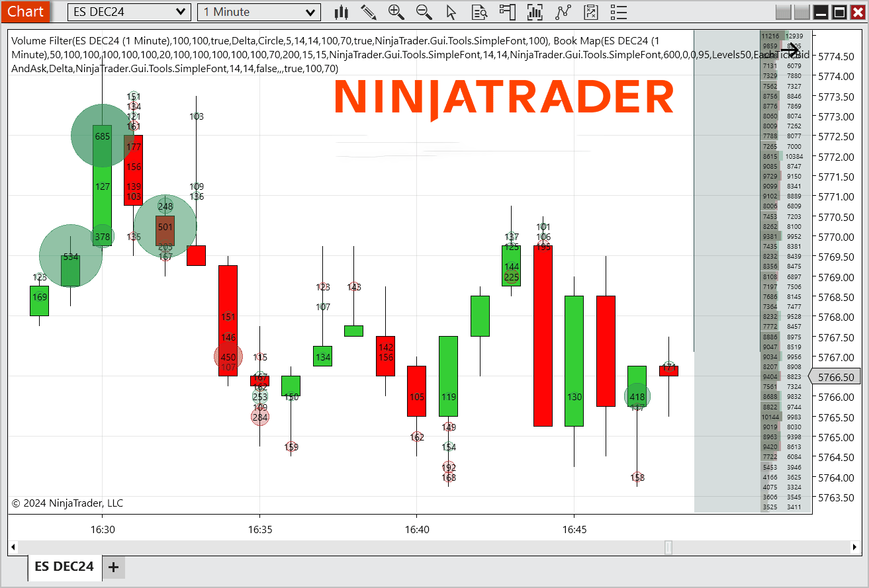Click the 5765.00 price axis label
Screen dimensions: 869x588
coord(835,437)
